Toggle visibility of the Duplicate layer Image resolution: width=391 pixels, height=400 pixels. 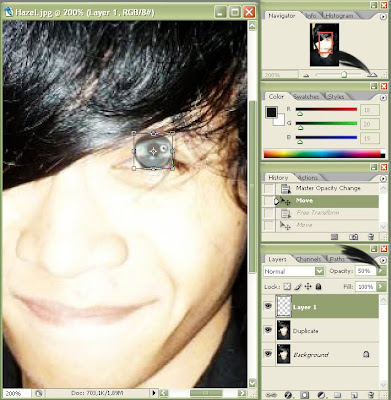tap(268, 330)
